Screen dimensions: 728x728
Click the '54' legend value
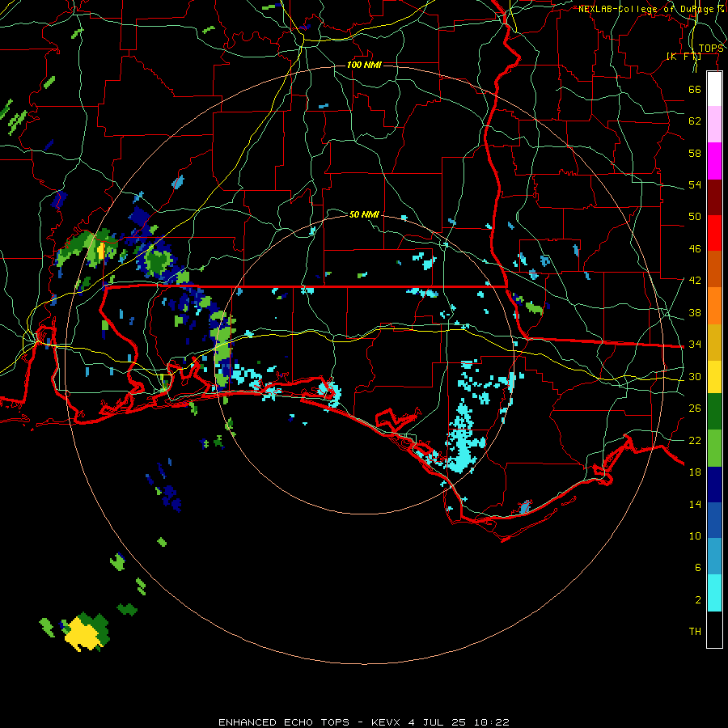695,184
